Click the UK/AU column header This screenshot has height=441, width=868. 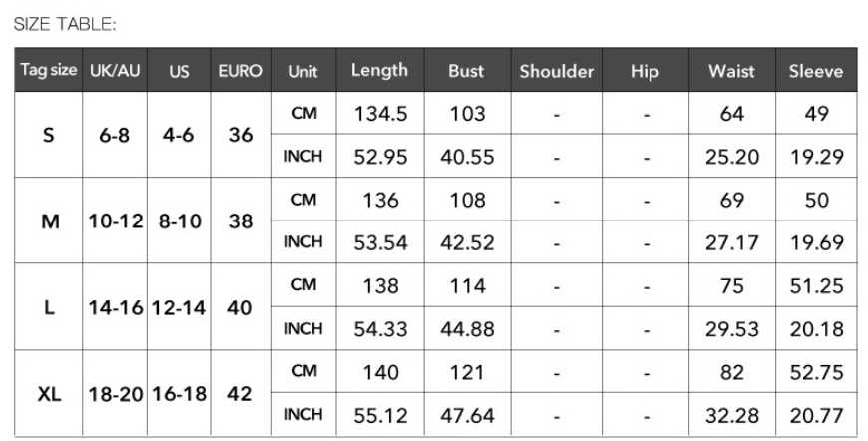click(x=115, y=70)
